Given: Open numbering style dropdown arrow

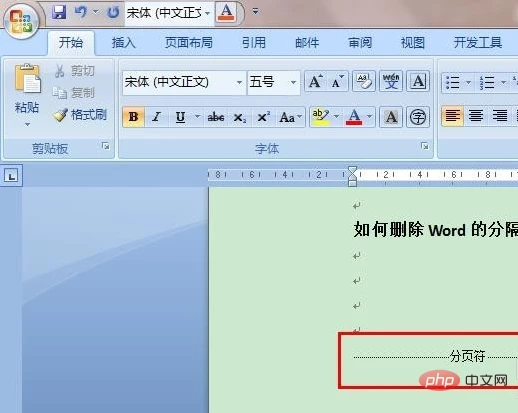Looking at the screenshot, I should pos(503,83).
